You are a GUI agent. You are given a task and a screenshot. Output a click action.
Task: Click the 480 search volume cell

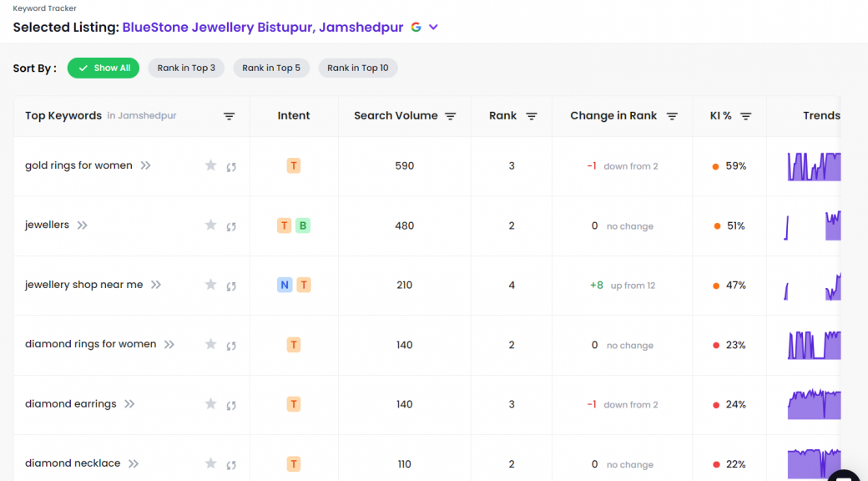pyautogui.click(x=405, y=225)
